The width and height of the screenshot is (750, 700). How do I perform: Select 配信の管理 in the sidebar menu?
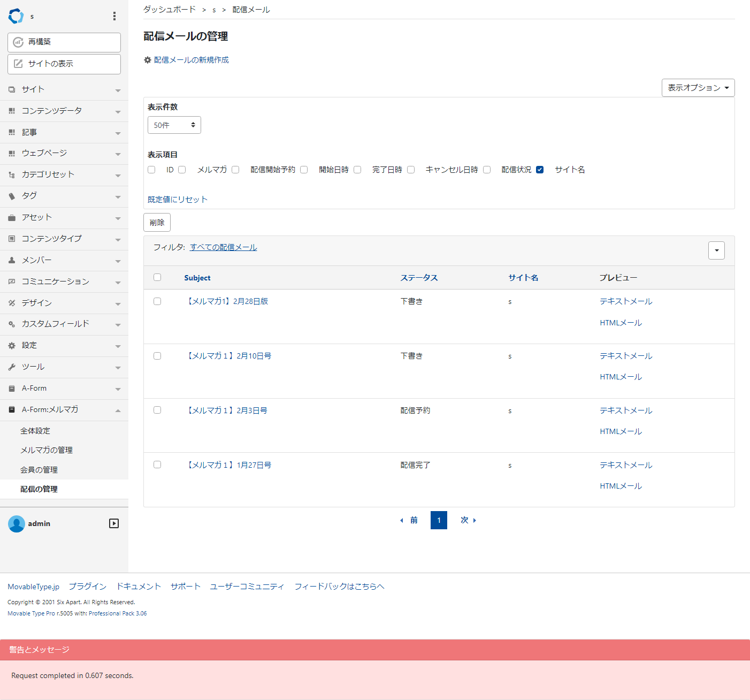pos(39,489)
